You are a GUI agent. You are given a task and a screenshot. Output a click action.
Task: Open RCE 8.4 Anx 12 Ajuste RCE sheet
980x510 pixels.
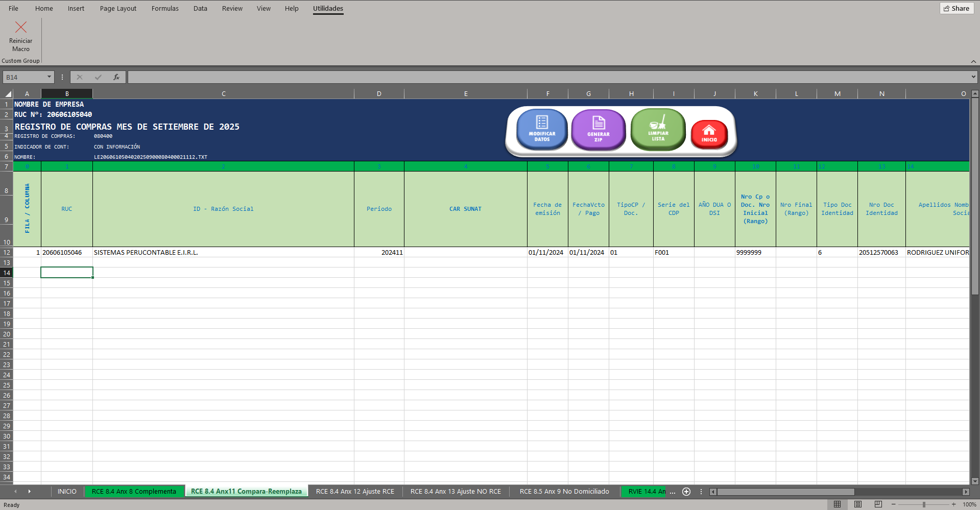click(355, 492)
